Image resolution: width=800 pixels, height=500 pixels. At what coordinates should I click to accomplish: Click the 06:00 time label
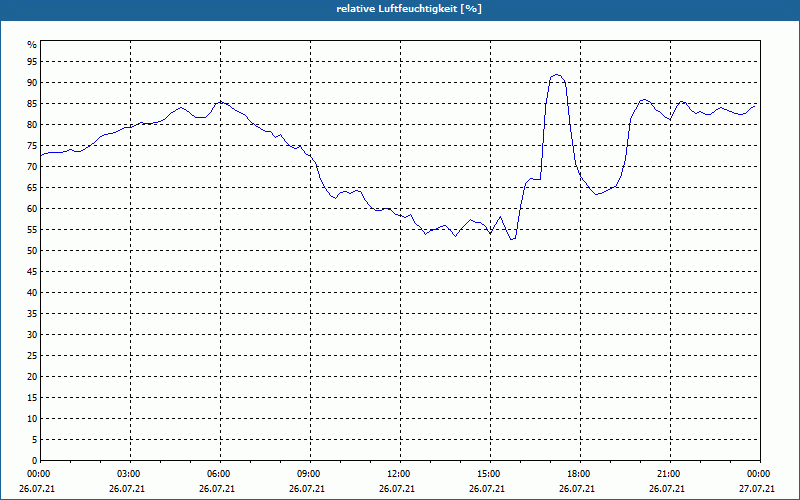pyautogui.click(x=218, y=474)
